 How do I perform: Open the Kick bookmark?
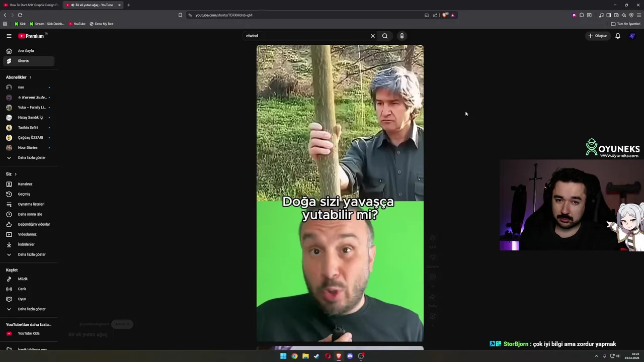pyautogui.click(x=20, y=24)
